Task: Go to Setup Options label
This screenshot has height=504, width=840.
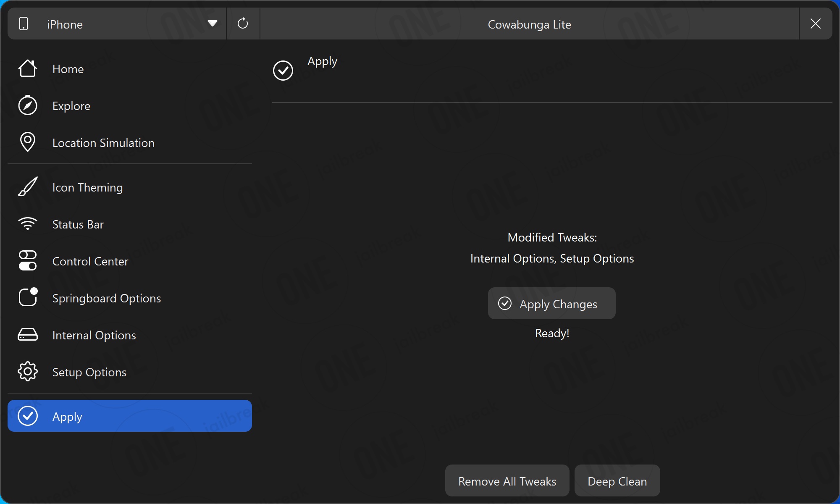Action: (x=89, y=372)
